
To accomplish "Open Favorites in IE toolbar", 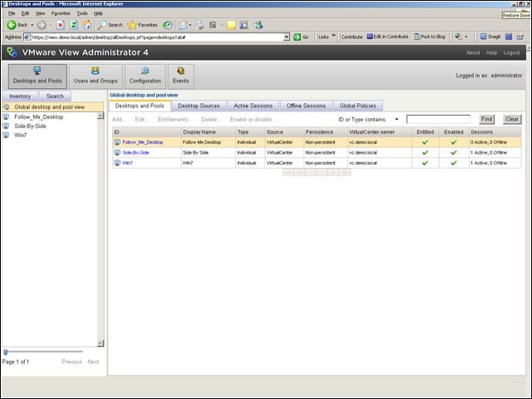I will click(x=142, y=25).
